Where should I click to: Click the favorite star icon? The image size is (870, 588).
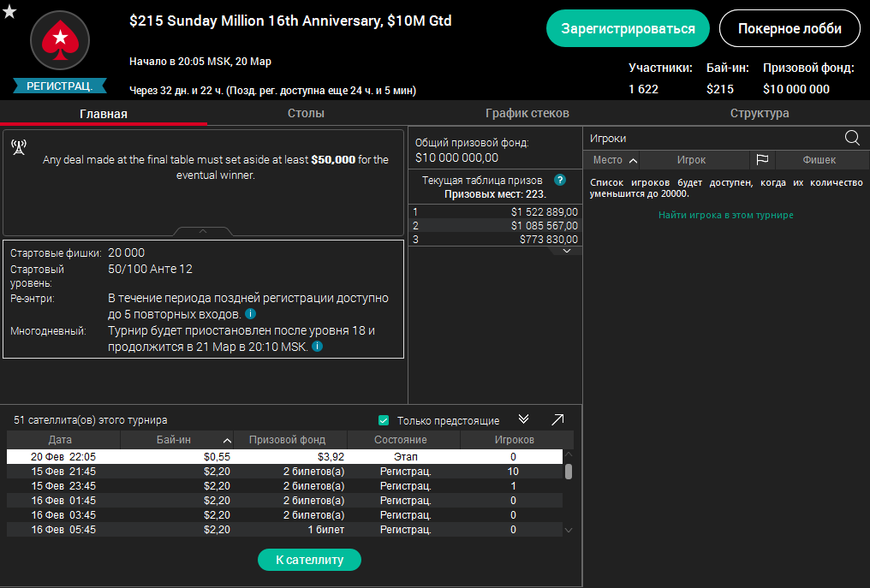click(x=9, y=10)
